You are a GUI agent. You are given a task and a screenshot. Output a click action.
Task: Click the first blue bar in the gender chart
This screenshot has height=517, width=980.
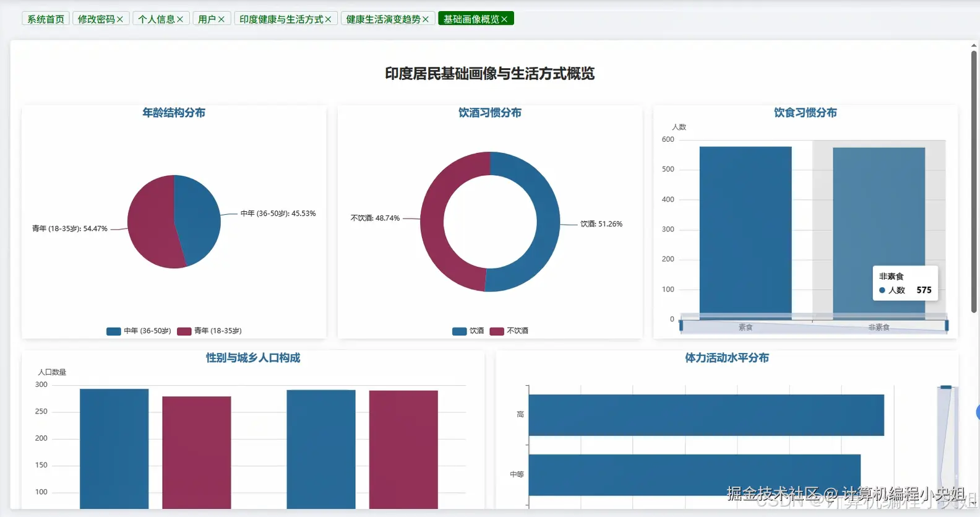pos(114,449)
